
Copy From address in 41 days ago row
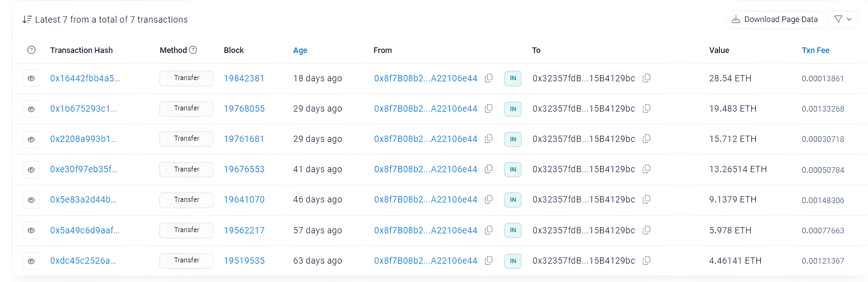[489, 169]
